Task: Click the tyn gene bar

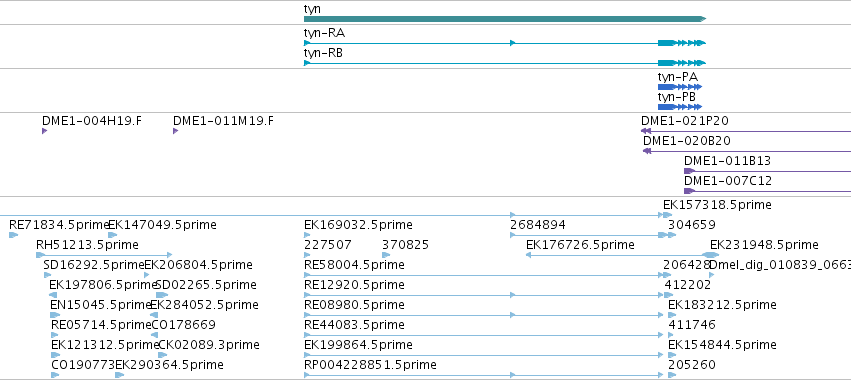Action: pyautogui.click(x=505, y=19)
